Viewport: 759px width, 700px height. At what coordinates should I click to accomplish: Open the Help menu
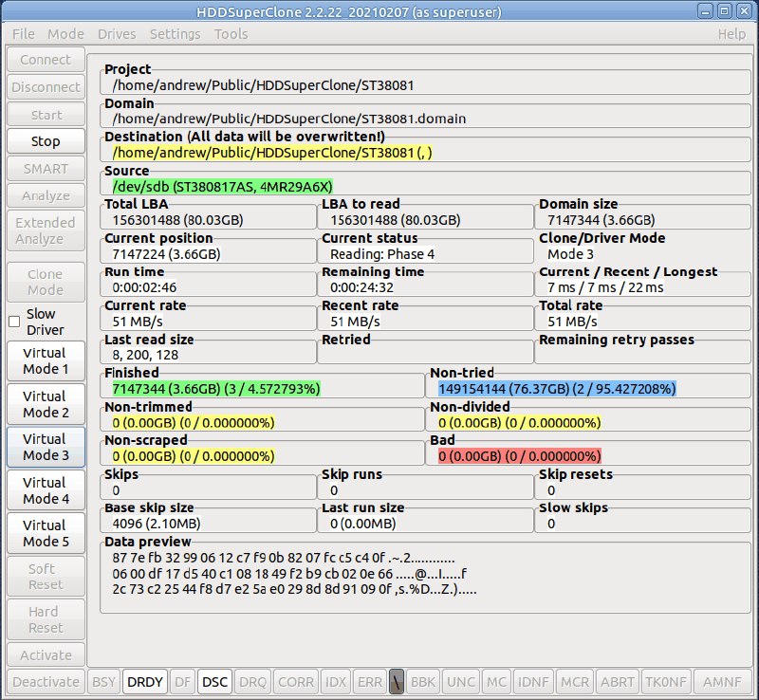[731, 34]
